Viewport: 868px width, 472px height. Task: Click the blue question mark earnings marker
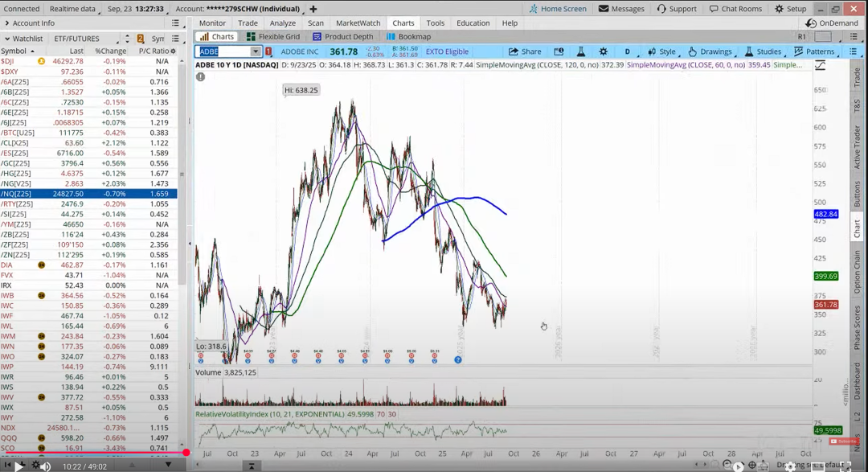tap(458, 359)
